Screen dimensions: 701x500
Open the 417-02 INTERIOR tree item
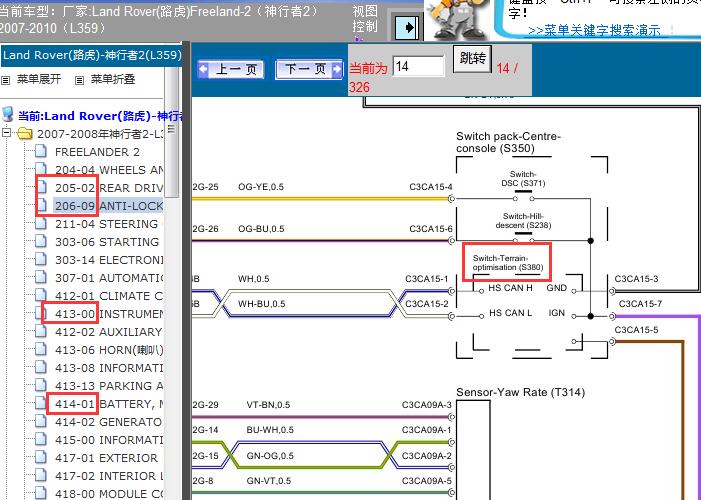pyautogui.click(x=109, y=476)
